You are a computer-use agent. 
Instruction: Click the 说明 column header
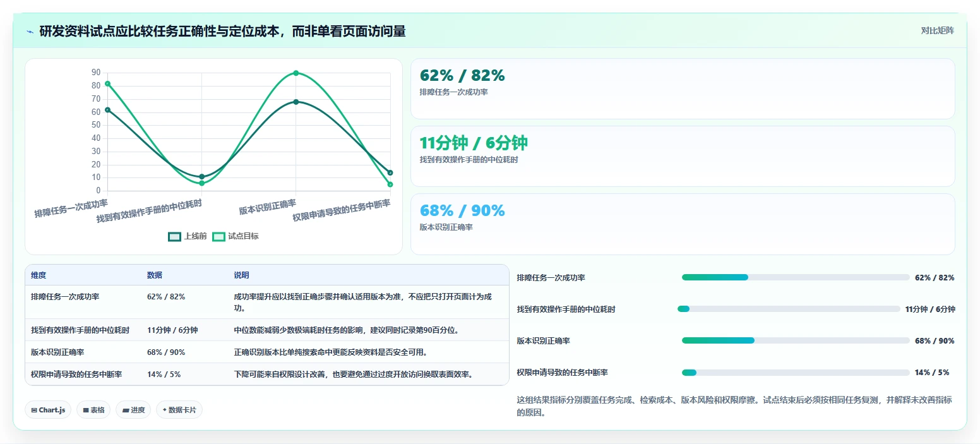(242, 275)
